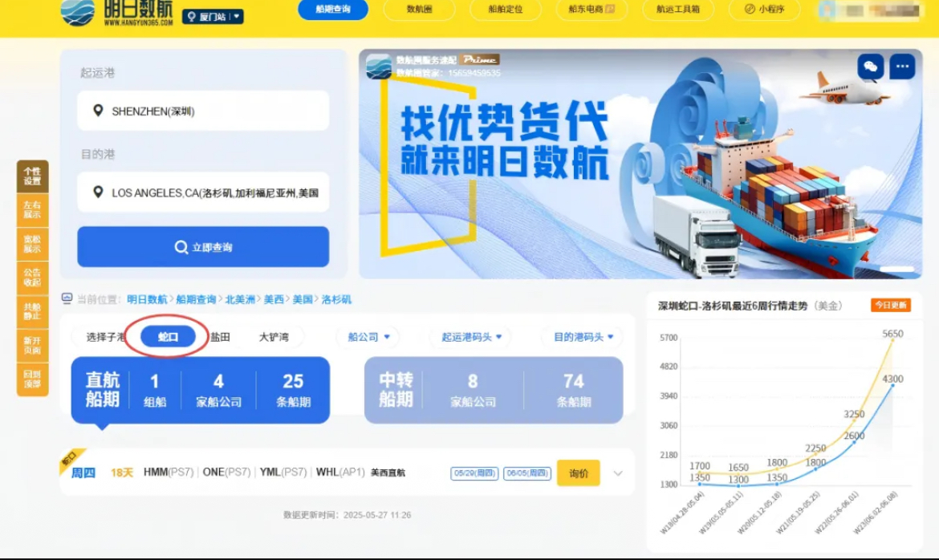This screenshot has width=939, height=560.
Task: Click the HMM(PS7) carrier text
Action: tap(169, 473)
